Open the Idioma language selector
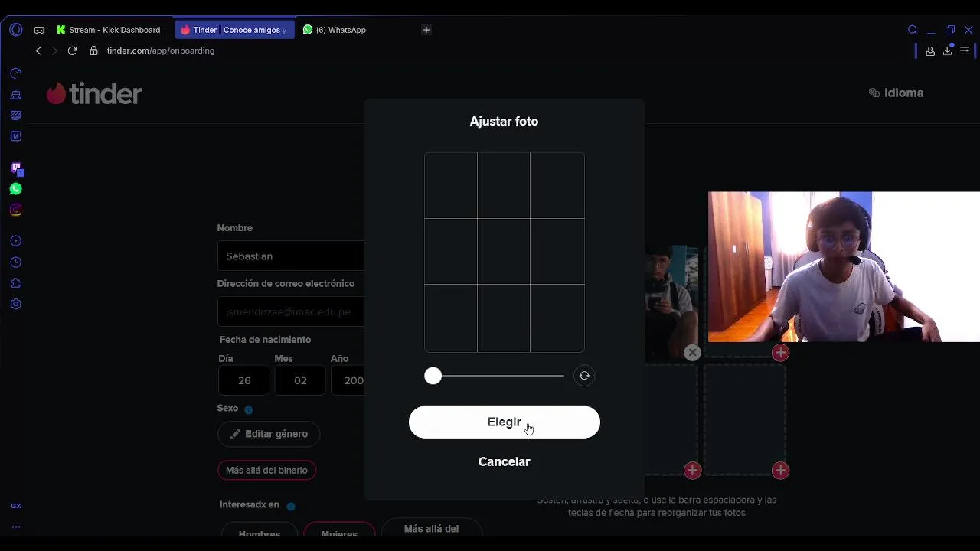The height and width of the screenshot is (551, 980). coord(896,93)
